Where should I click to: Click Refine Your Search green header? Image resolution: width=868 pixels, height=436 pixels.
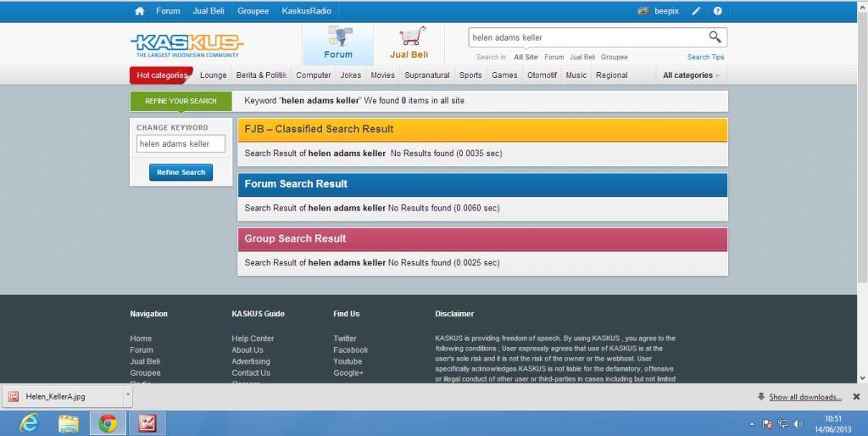tap(181, 101)
